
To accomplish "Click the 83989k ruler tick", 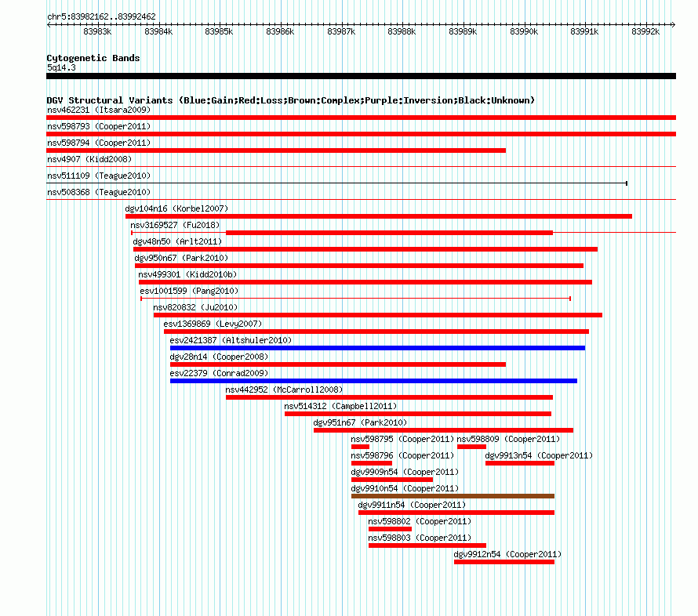I will pyautogui.click(x=463, y=31).
